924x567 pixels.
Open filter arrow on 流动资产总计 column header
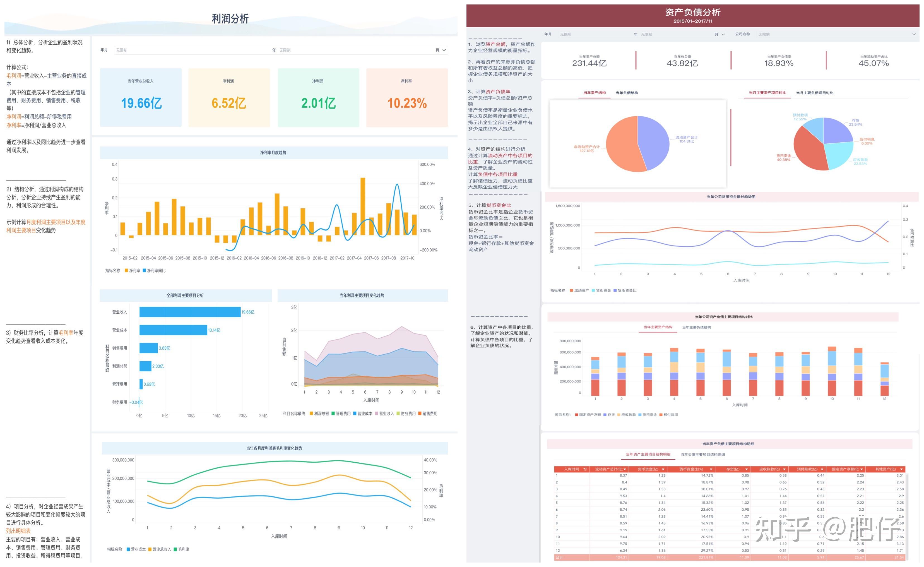point(625,469)
